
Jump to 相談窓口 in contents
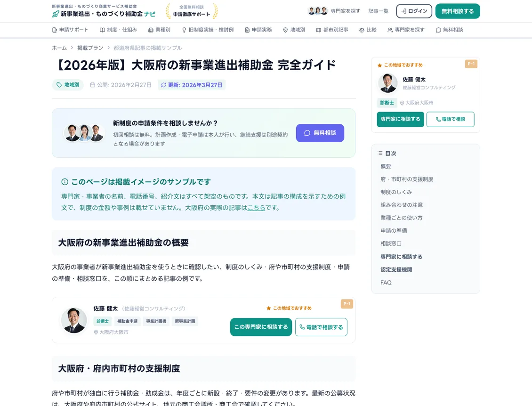[391, 244]
